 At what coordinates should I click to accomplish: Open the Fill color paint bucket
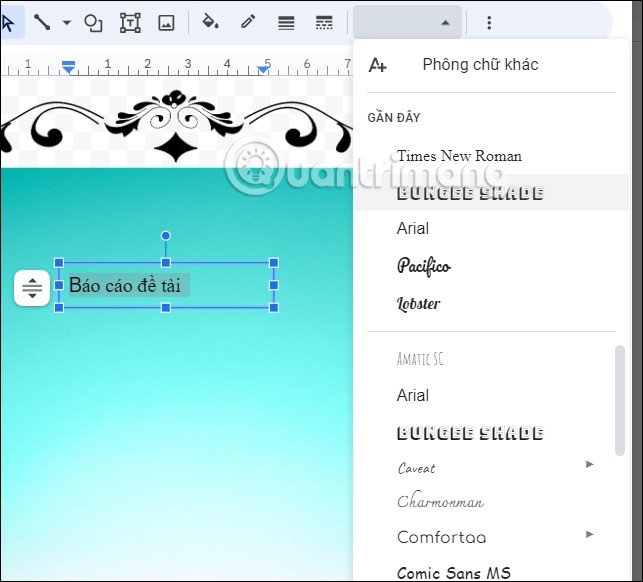[210, 23]
